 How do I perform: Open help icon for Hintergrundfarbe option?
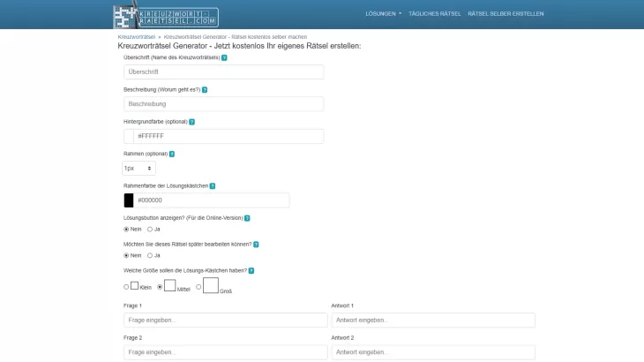[x=191, y=122]
